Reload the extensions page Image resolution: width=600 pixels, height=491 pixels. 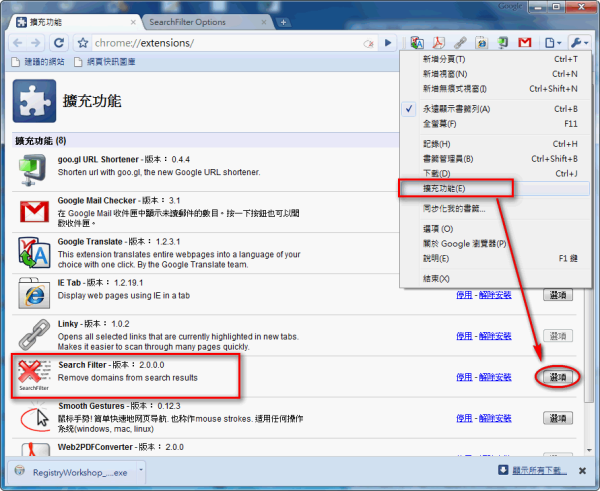pyautogui.click(x=59, y=43)
